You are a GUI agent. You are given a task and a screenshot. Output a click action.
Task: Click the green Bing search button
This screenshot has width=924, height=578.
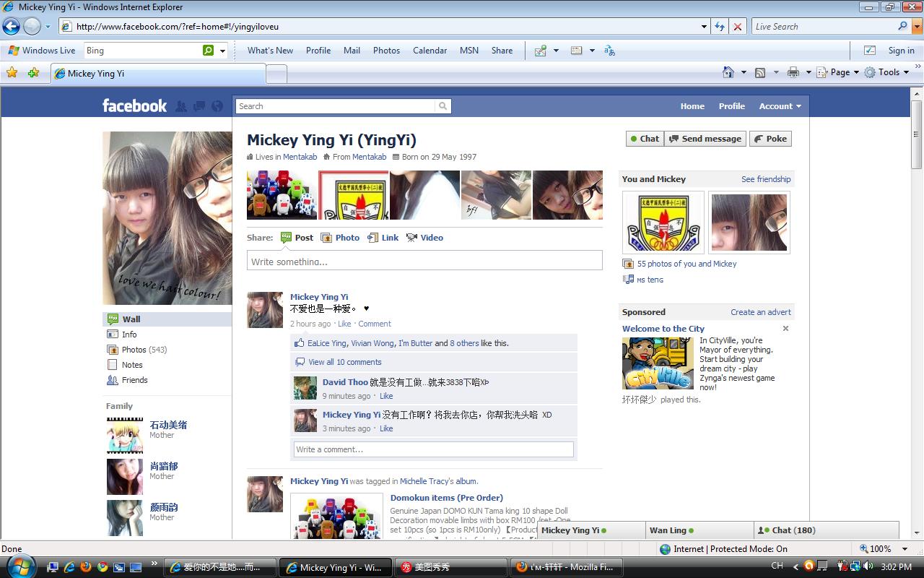pos(208,51)
